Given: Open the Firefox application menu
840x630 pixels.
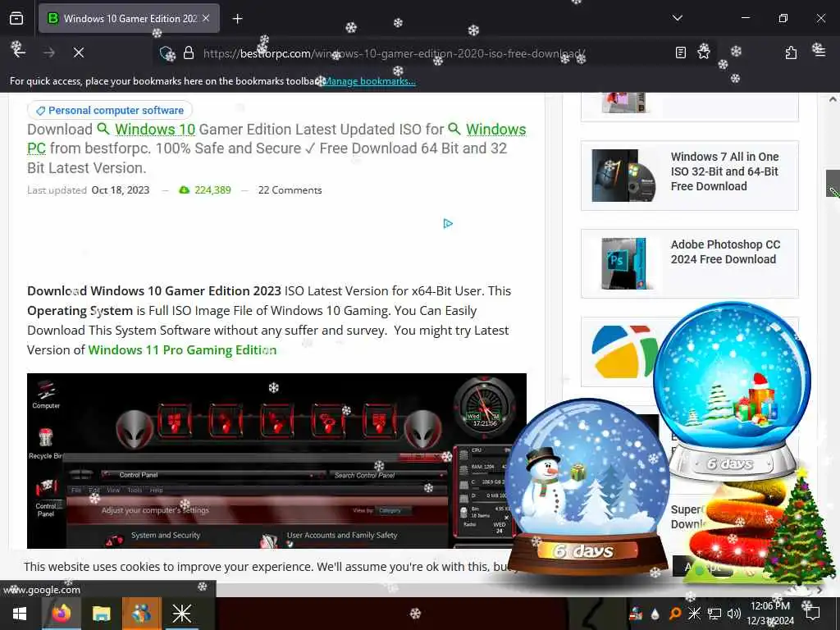Looking at the screenshot, I should [819, 52].
